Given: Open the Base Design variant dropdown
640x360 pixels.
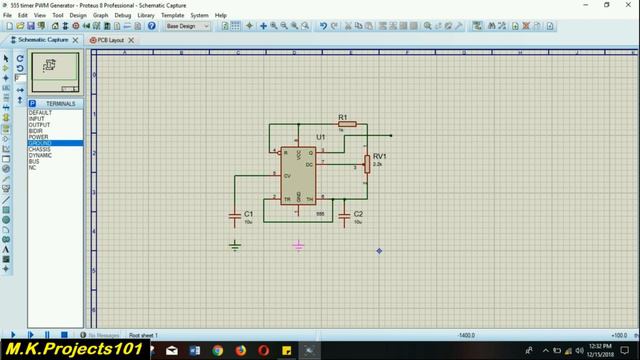Looking at the screenshot, I should pos(187,26).
